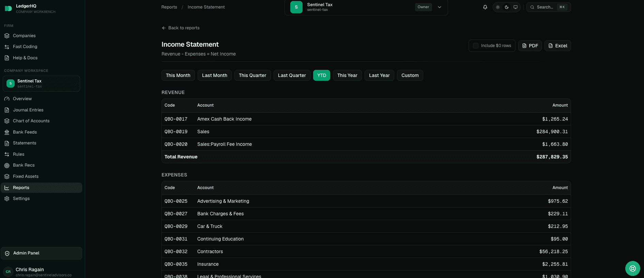Click the Owner role badge
Image resolution: width=644 pixels, height=278 pixels.
[423, 7]
